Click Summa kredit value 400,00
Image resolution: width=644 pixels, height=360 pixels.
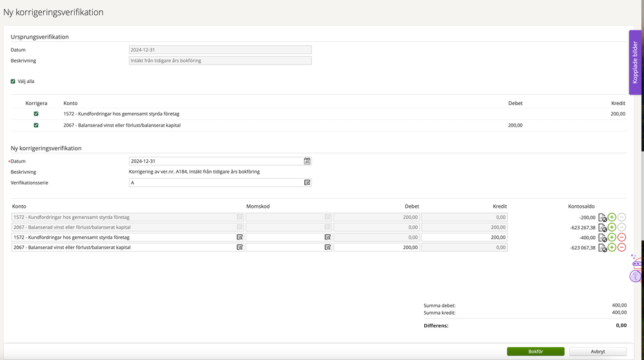(x=620, y=312)
